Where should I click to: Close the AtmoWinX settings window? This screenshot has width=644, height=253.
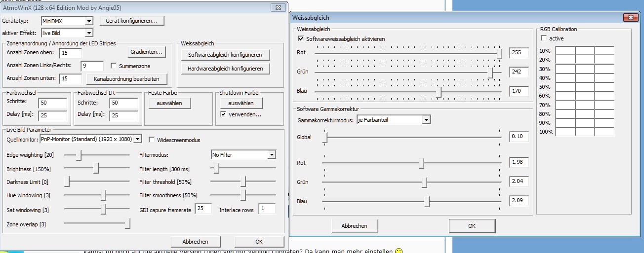[x=277, y=7]
